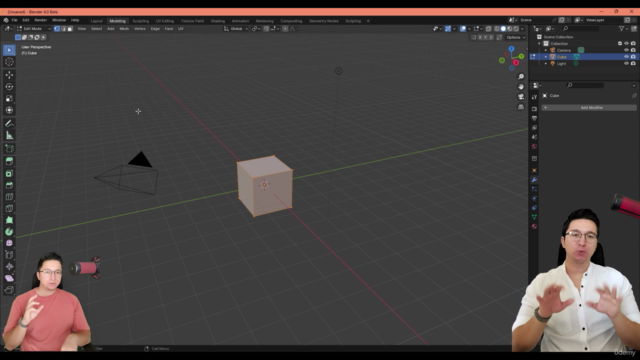Enable vertex select mode
The height and width of the screenshot is (360, 640).
[x=57, y=29]
